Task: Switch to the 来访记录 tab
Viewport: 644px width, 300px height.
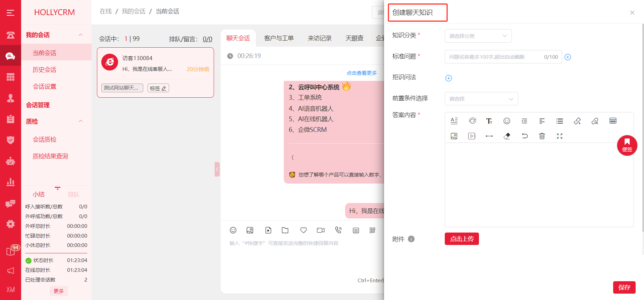Action: [320, 38]
